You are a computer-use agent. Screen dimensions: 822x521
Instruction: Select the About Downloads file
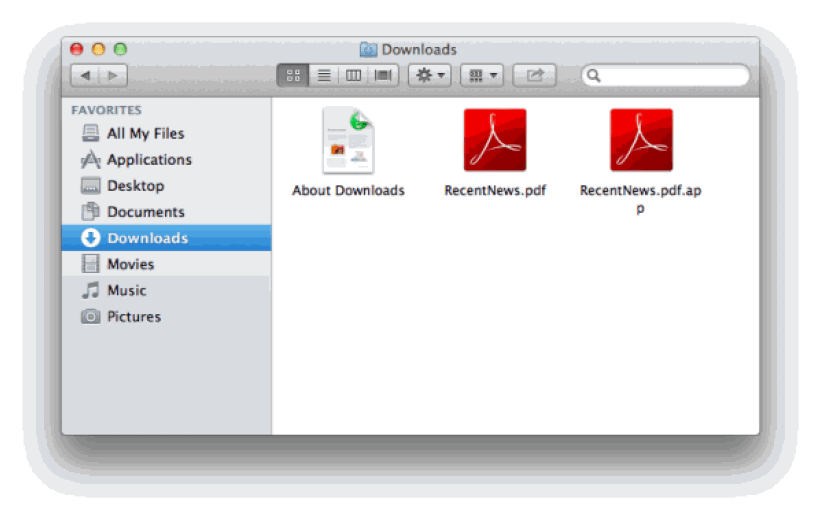[348, 141]
